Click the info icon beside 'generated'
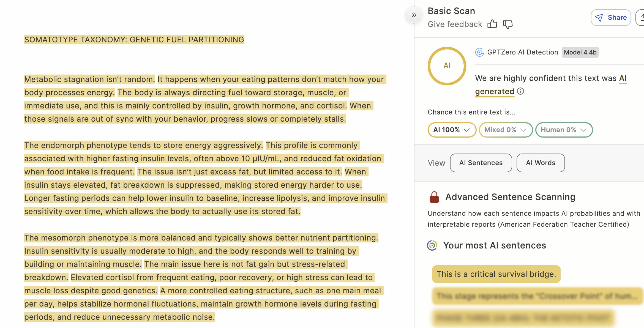The image size is (644, 328). pos(520,91)
